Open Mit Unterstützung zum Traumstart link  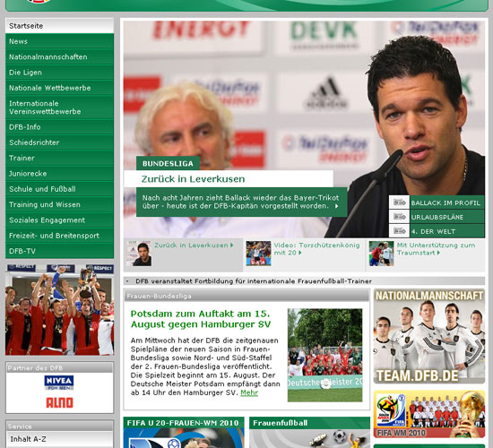pos(437,249)
